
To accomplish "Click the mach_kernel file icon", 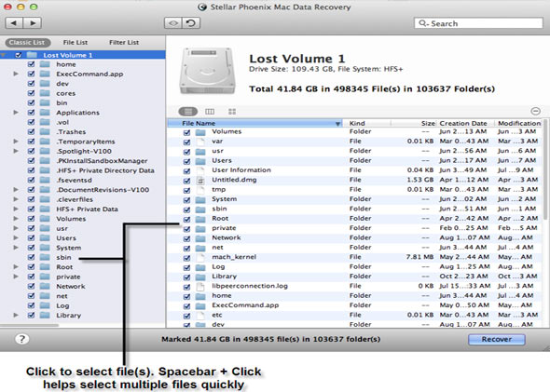I will tap(200, 258).
